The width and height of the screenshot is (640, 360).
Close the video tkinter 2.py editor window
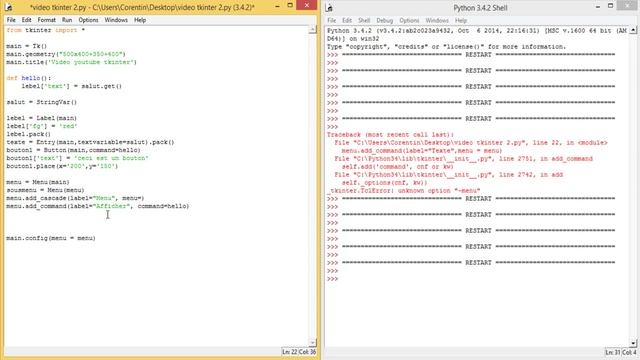[307, 5]
